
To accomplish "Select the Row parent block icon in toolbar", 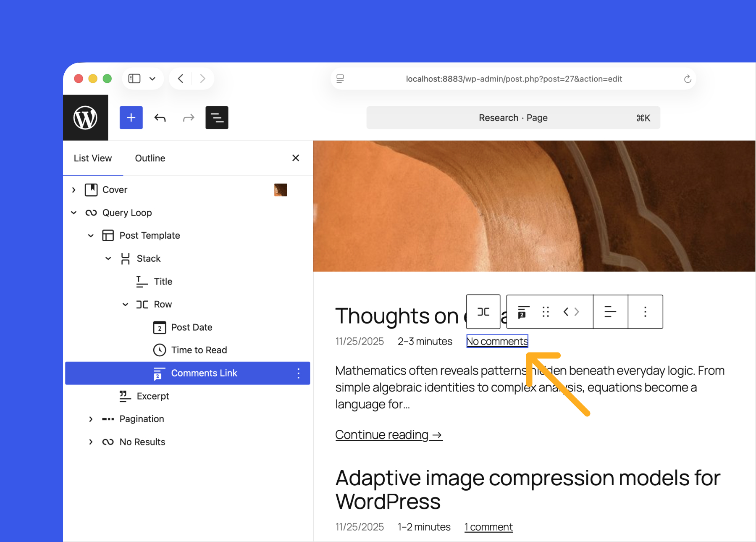I will click(x=483, y=311).
